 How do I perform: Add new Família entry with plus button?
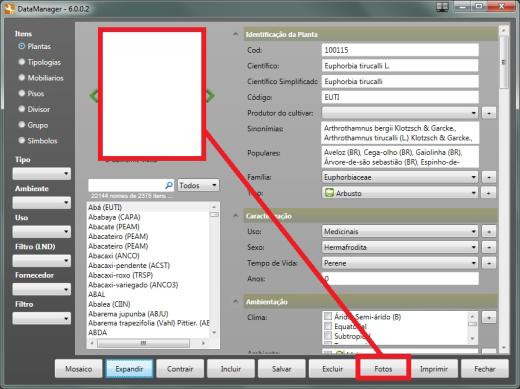point(489,177)
